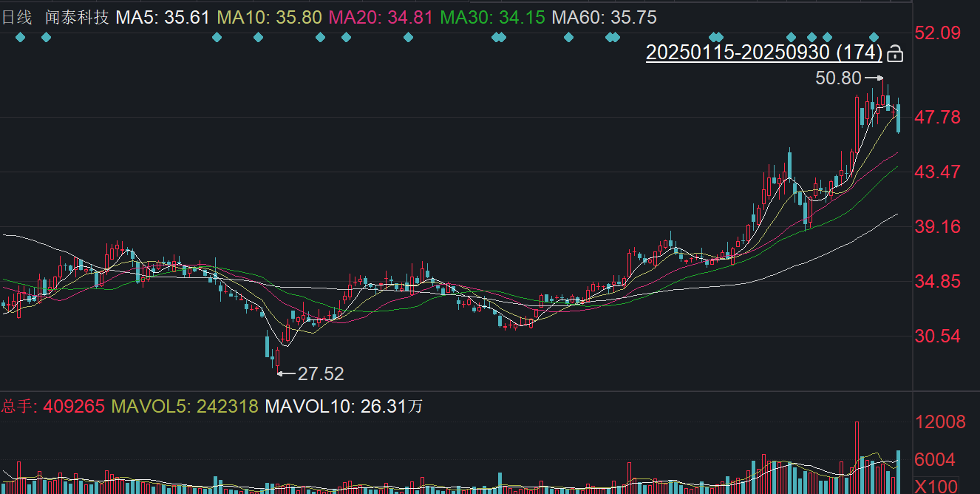The image size is (980, 494).
Task: Click the 30.54 price axis value
Action: tap(939, 336)
